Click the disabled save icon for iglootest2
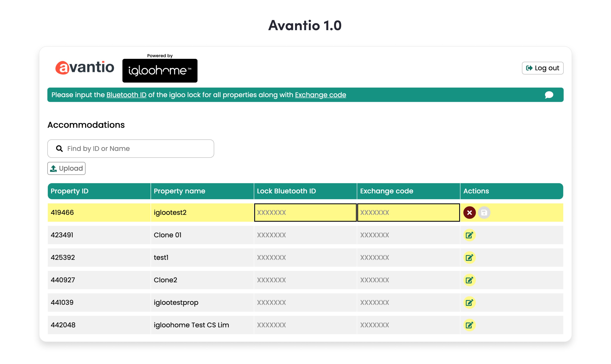This screenshot has width=611, height=364. (484, 212)
